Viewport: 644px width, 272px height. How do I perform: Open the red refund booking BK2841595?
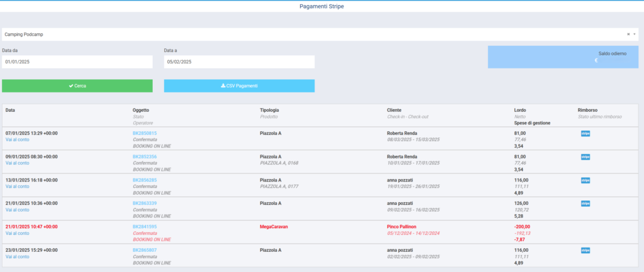coord(145,227)
